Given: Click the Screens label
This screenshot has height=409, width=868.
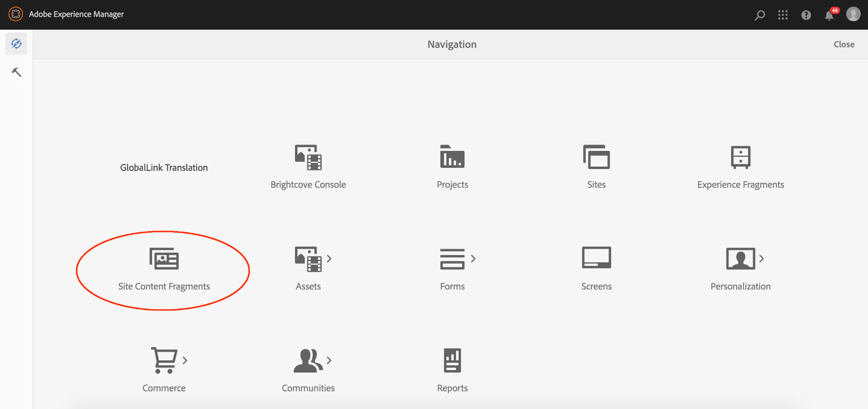Looking at the screenshot, I should click(x=596, y=286).
